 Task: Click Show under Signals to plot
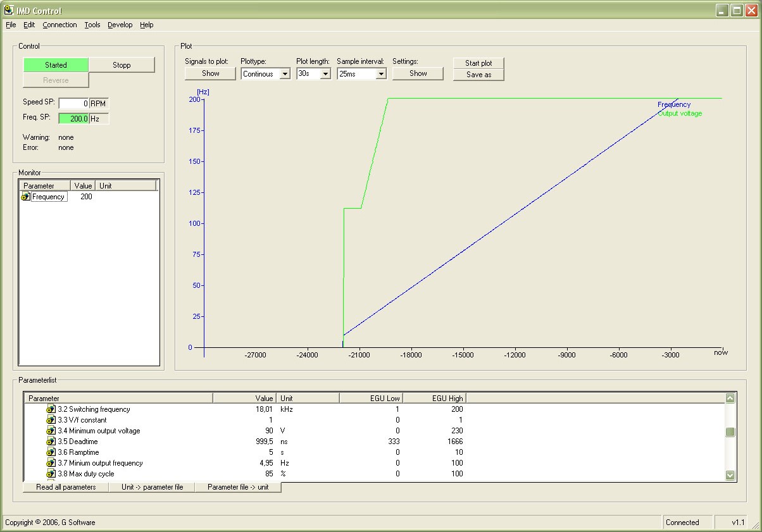pos(211,73)
